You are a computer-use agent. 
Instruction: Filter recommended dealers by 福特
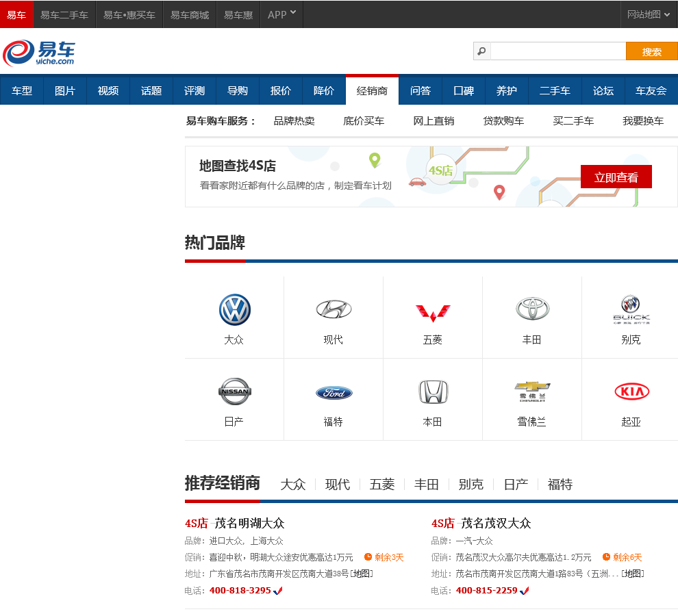(x=560, y=485)
